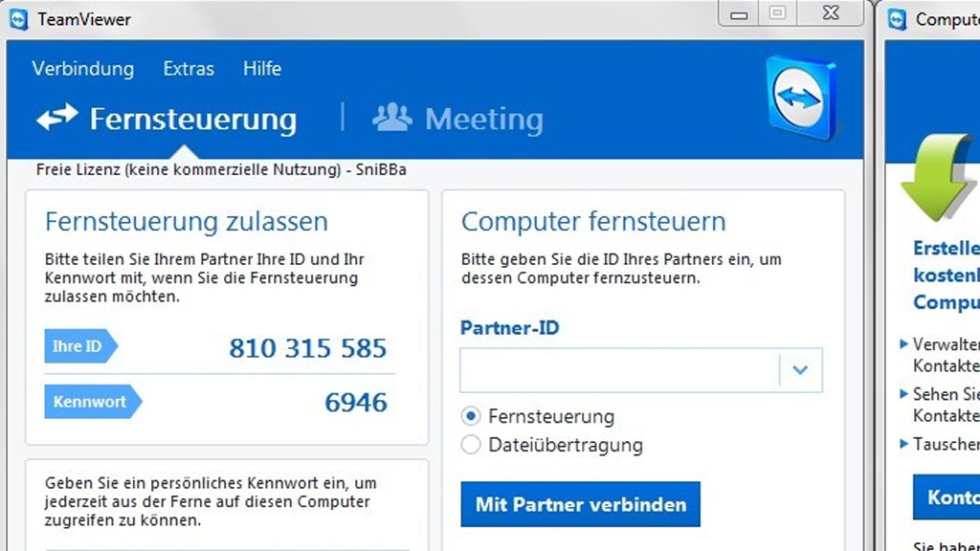Switch to the Fernsteuerung tab
Image resolution: width=980 pixels, height=551 pixels.
pos(167,119)
